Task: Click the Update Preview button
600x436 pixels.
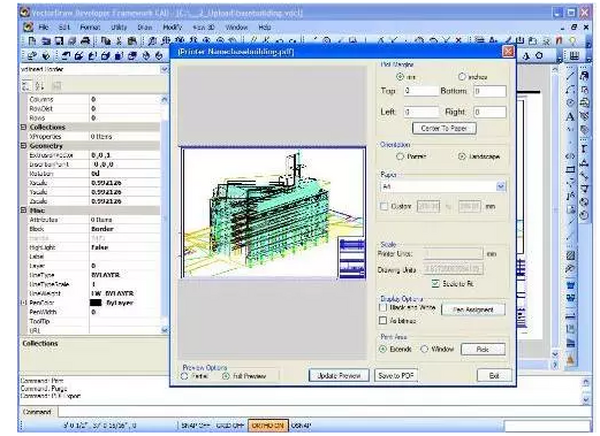Action: 339,376
